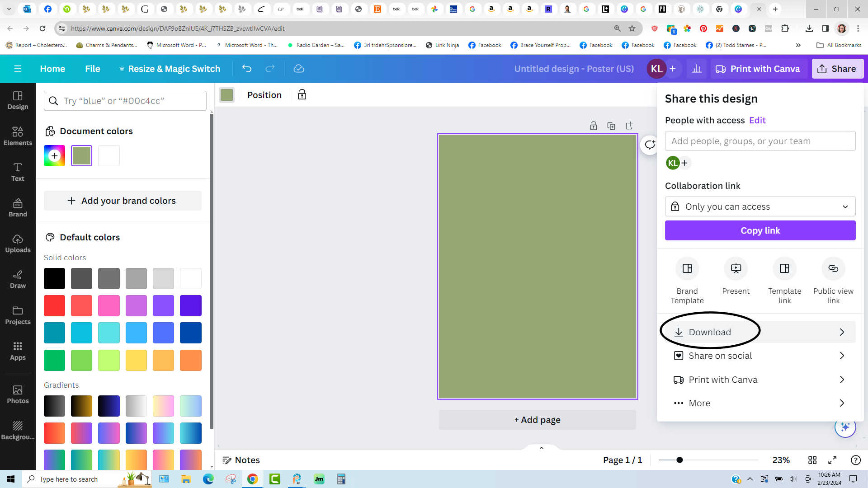The height and width of the screenshot is (488, 868).
Task: Toggle the Notes panel
Action: click(241, 460)
